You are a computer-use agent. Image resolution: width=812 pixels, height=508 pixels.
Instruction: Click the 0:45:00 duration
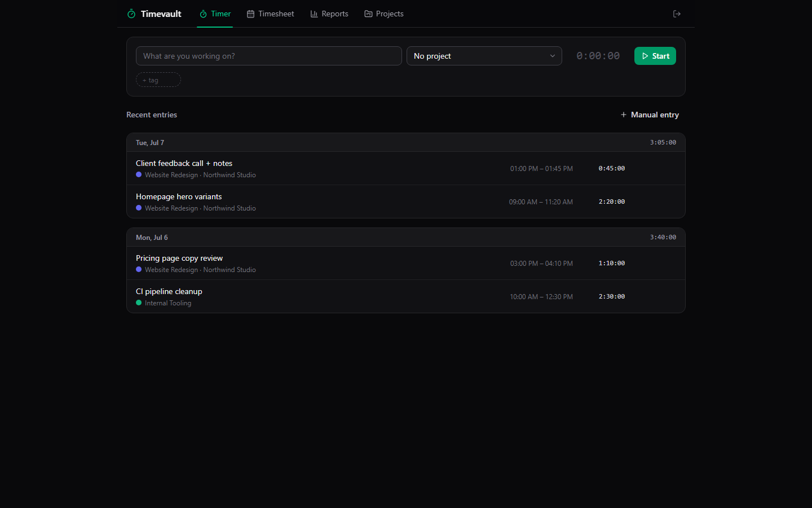612,168
